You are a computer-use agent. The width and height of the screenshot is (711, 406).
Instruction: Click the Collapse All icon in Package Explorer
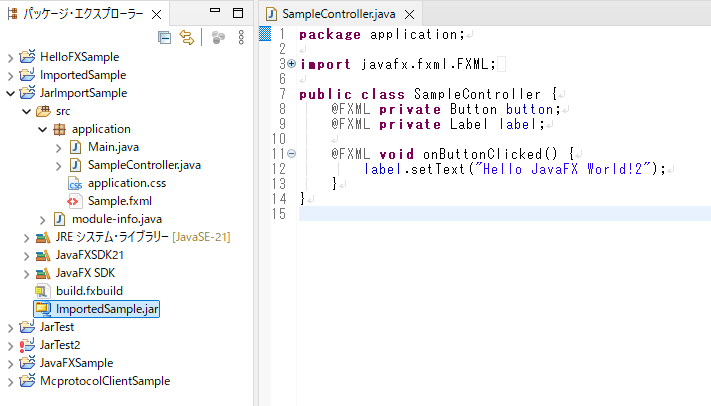[x=165, y=38]
